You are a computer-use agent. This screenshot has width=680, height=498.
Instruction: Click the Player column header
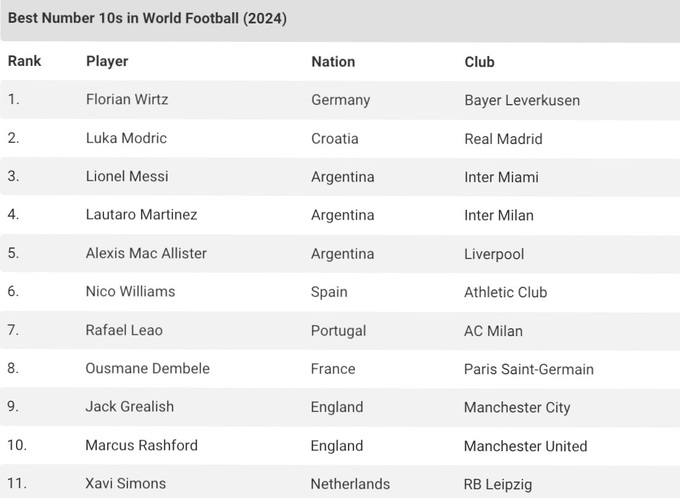tap(107, 61)
